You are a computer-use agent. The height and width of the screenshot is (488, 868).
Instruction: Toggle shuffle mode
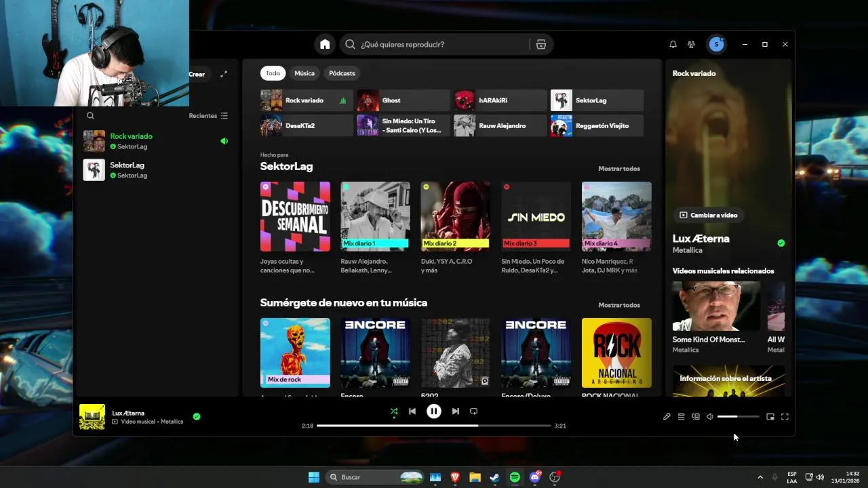394,411
